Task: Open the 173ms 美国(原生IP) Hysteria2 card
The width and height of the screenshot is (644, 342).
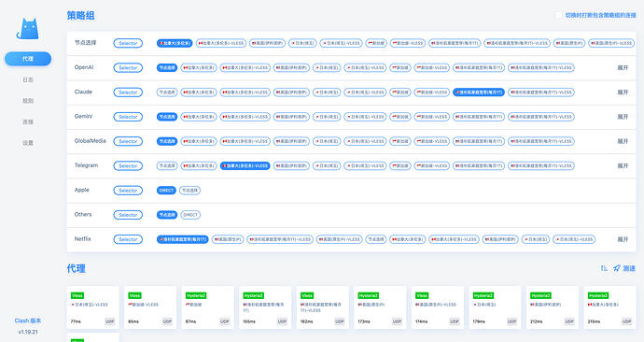Action: [x=380, y=307]
